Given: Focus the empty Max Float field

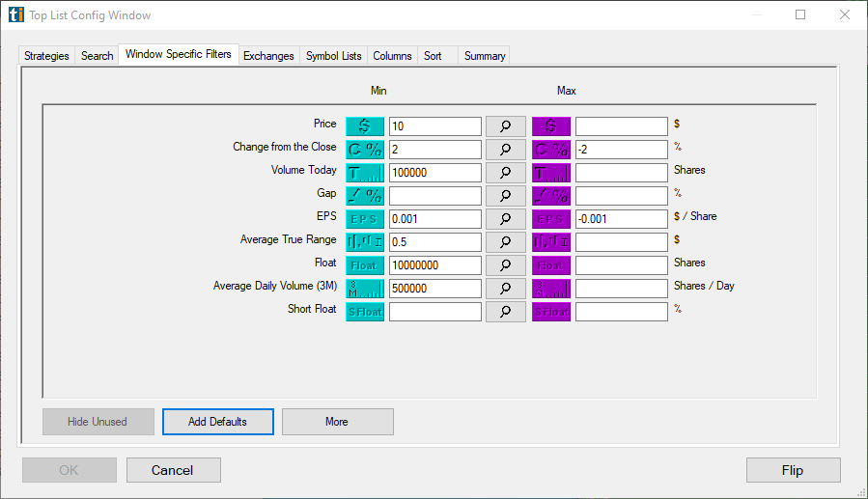Looking at the screenshot, I should tap(622, 265).
